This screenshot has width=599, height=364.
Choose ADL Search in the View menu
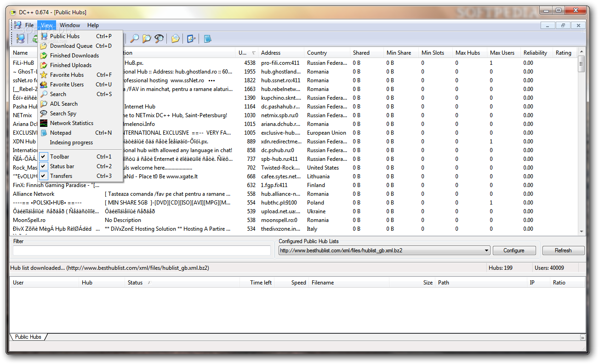point(80,104)
